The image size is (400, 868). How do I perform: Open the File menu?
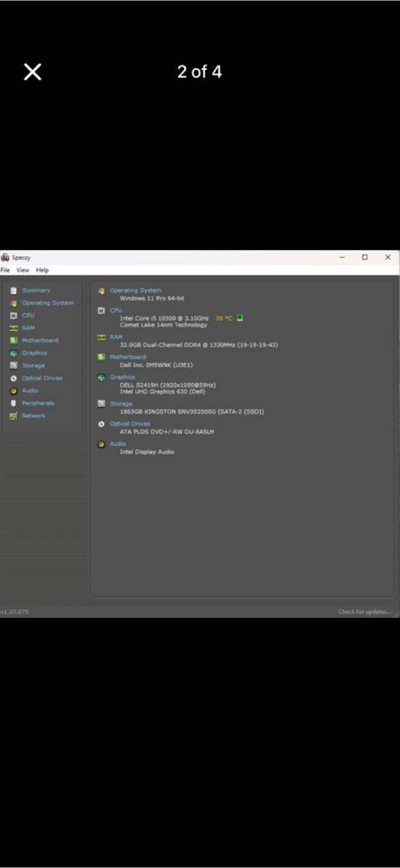[x=5, y=270]
